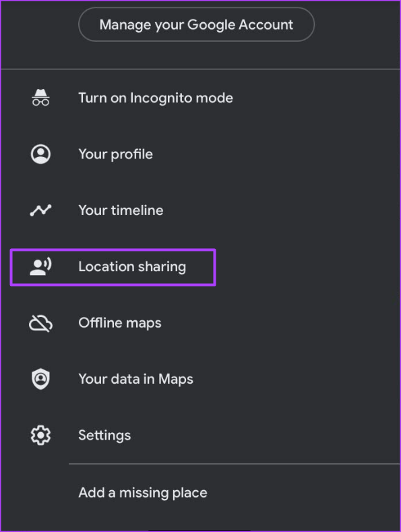Open the Your profile menu entry
Image resolution: width=401 pixels, height=532 pixels.
tap(200, 154)
